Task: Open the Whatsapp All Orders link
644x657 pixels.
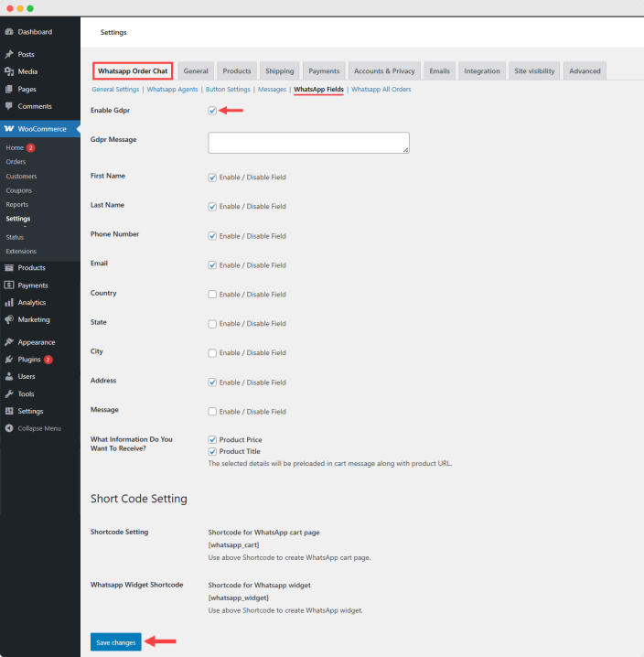Action: (x=381, y=90)
